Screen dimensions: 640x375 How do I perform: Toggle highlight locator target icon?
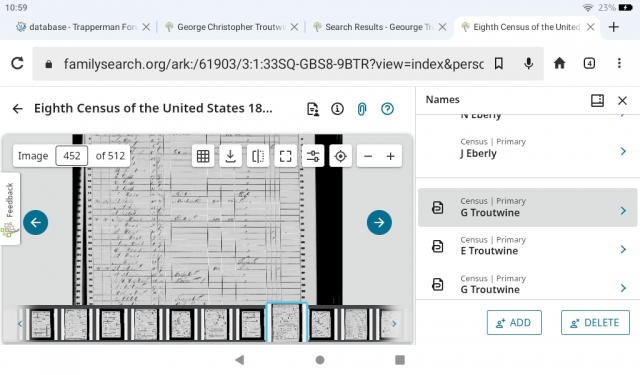point(340,156)
